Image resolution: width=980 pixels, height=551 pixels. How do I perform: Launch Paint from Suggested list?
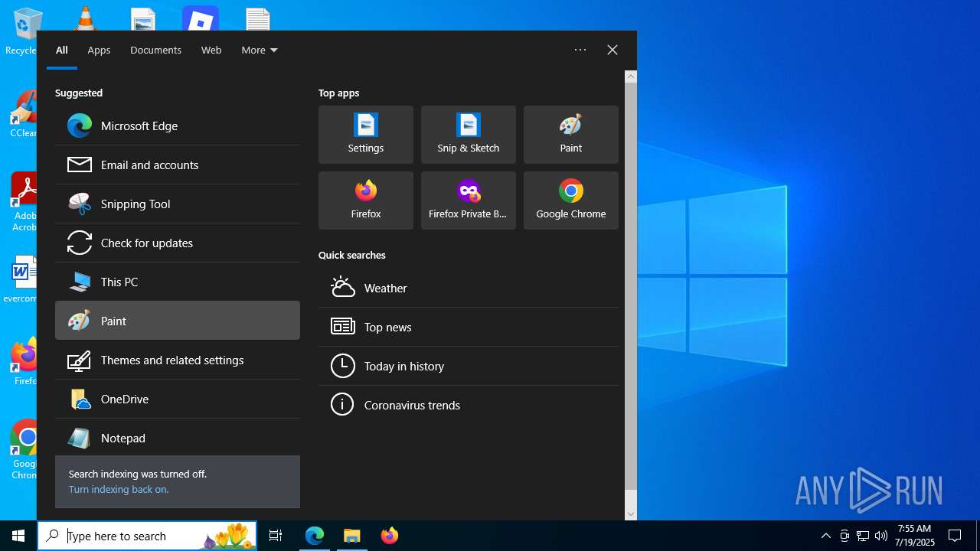(x=178, y=321)
